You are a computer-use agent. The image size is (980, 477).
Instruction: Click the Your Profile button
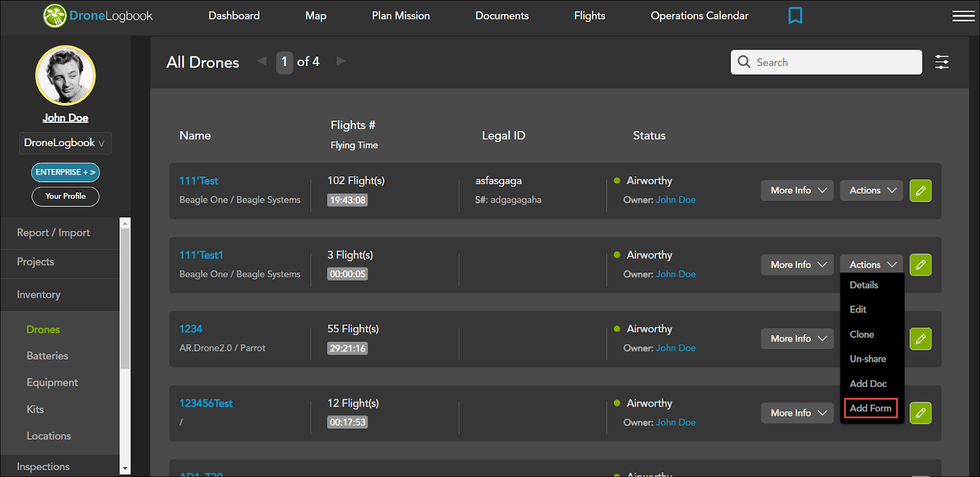66,196
